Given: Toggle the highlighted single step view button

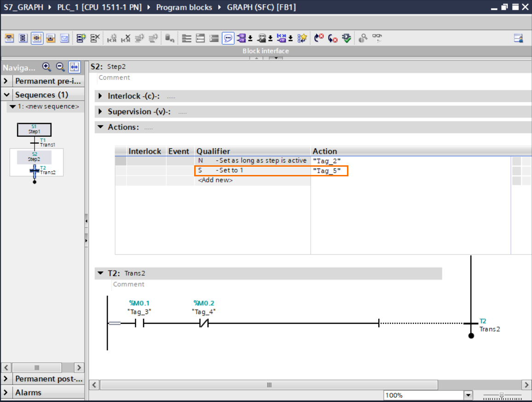Looking at the screenshot, I should [x=37, y=38].
